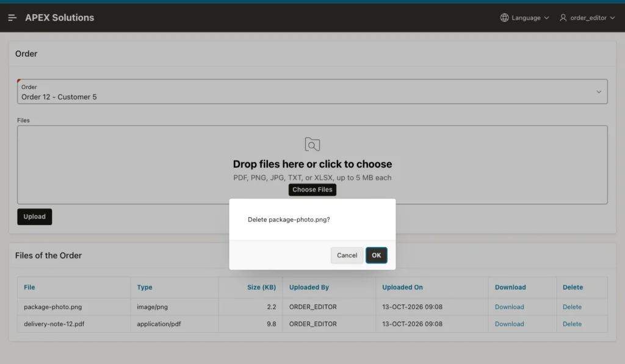Click the globe icon beside Language
Image resolution: width=625 pixels, height=364 pixels.
tap(504, 18)
